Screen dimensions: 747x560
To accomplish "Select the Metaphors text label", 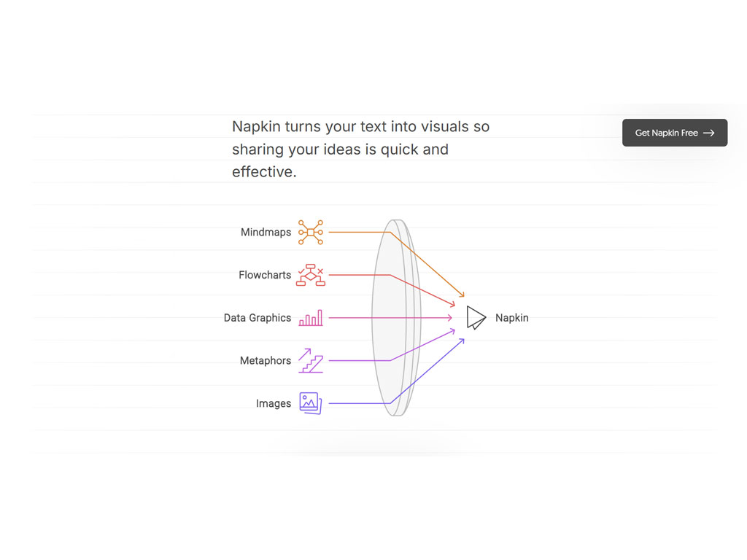I will [x=266, y=360].
